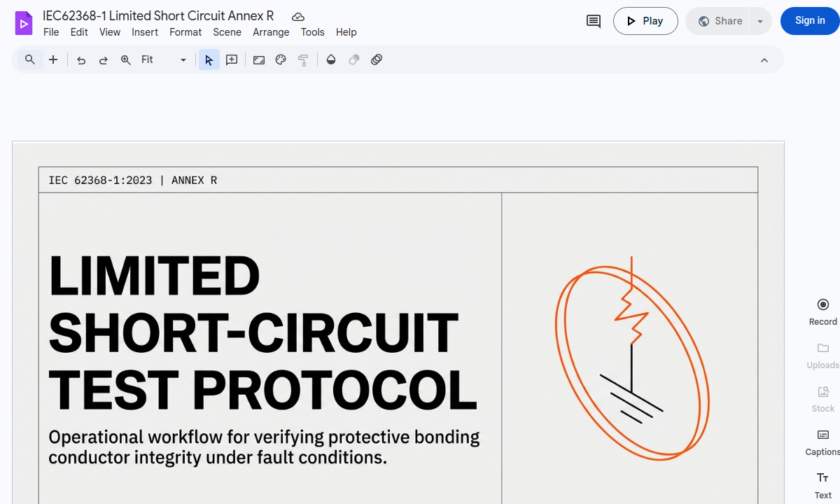Select the paint format roller tool
The height and width of the screenshot is (504, 840).
[x=303, y=59]
